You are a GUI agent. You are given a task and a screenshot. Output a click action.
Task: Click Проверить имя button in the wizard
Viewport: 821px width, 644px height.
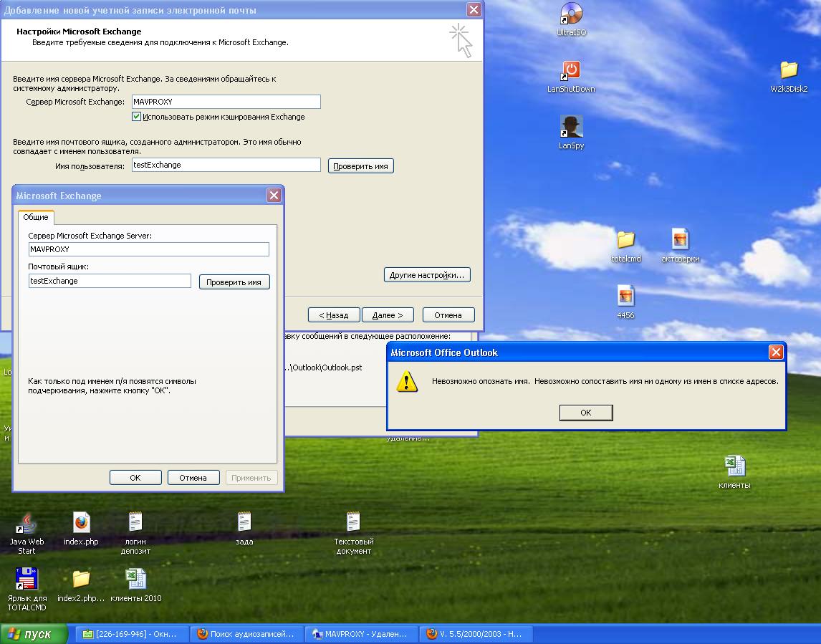[x=361, y=166]
